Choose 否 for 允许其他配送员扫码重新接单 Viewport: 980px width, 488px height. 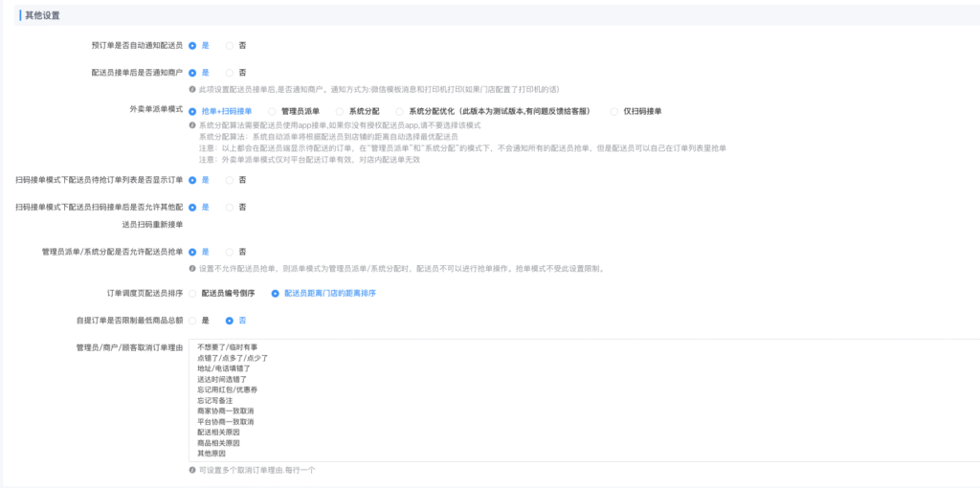(x=230, y=207)
